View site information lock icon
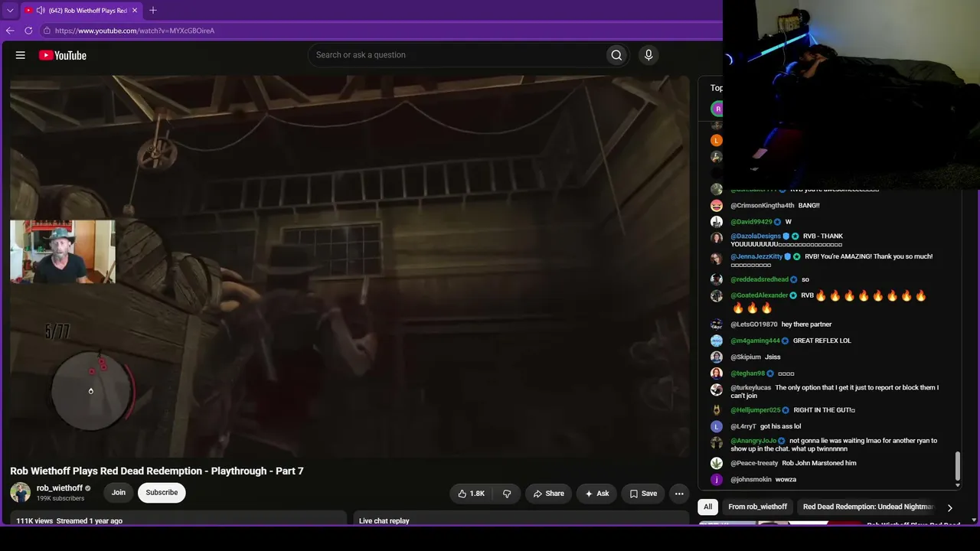This screenshot has height=551, width=980. 47,31
